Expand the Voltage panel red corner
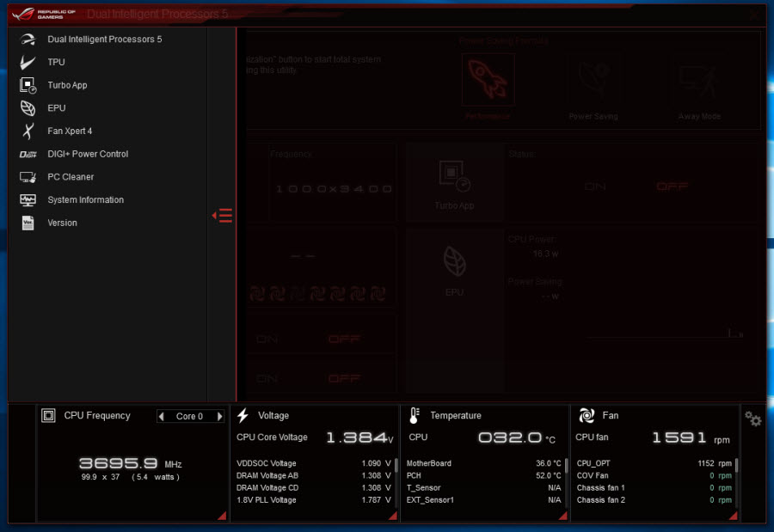Viewport: 774px width, 532px height. coord(393,516)
